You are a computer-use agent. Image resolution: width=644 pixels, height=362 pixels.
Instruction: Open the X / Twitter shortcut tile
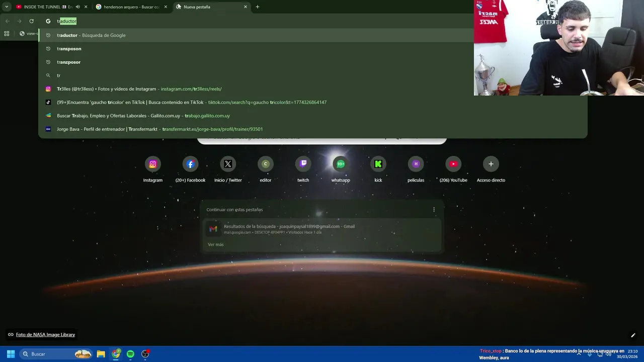(x=228, y=170)
